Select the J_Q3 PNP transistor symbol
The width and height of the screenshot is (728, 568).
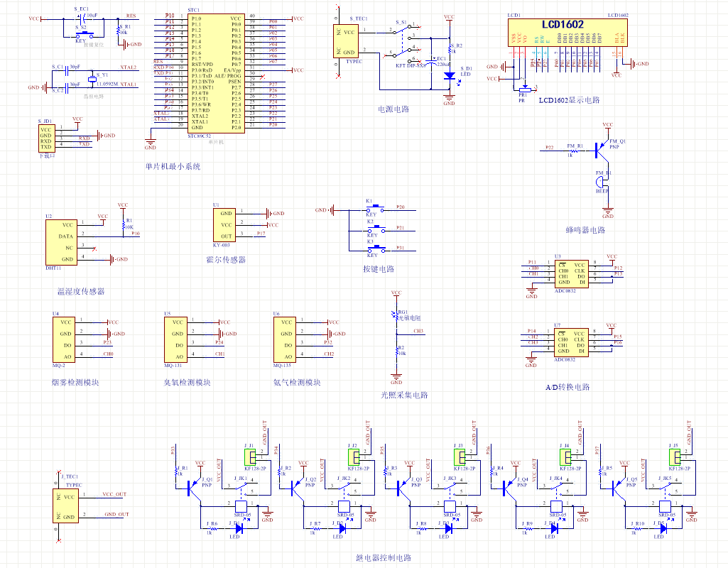[405, 488]
